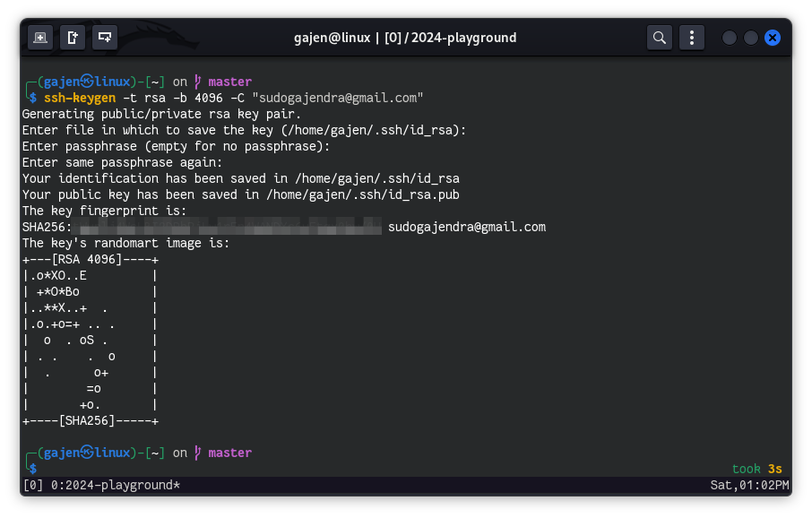Click the bottom prompt's "$" input line

[33, 469]
